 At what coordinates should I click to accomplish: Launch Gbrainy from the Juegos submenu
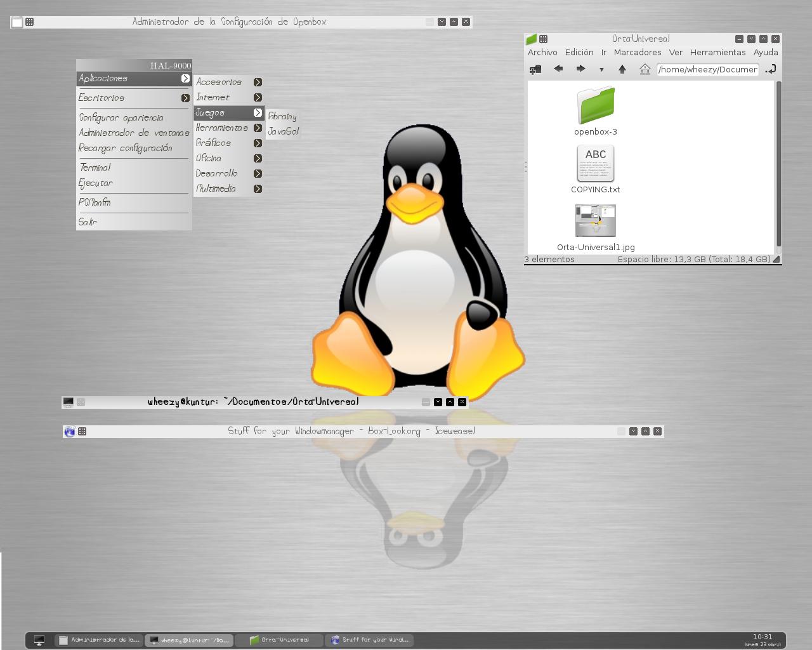pos(283,116)
